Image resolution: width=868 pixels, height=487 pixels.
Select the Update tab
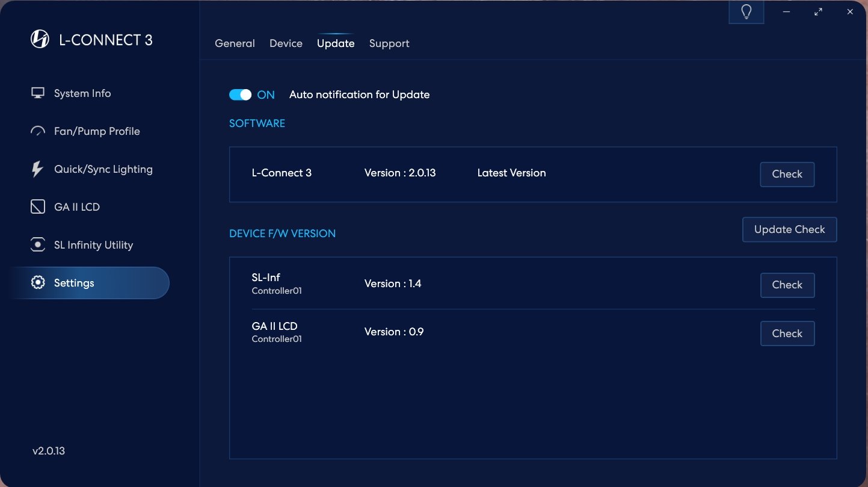click(x=336, y=43)
